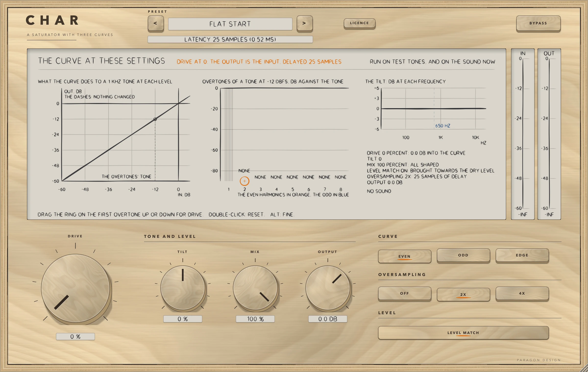This screenshot has width=588, height=372.
Task: Click the IN level meter
Action: click(523, 134)
